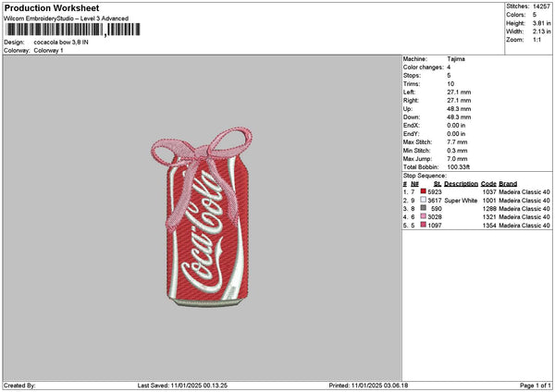Click the Min Stitch value '0.3 mm'
This screenshot has height=392, width=555.
coord(457,151)
